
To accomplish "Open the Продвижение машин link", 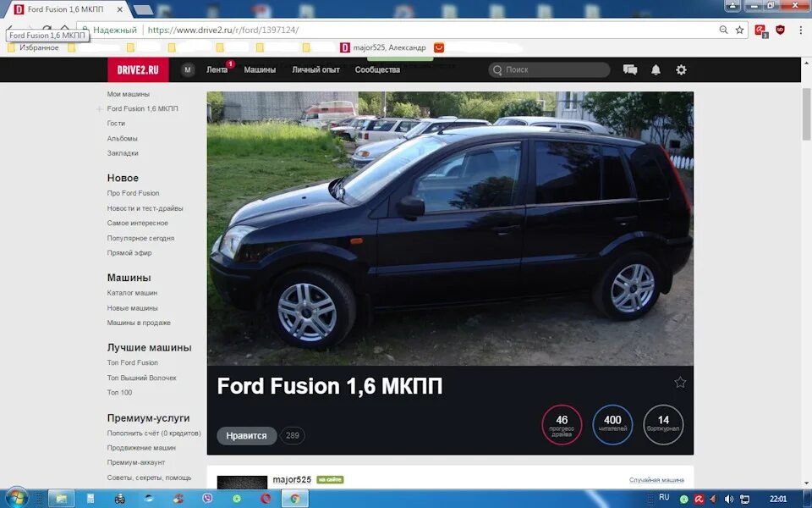I will [141, 448].
